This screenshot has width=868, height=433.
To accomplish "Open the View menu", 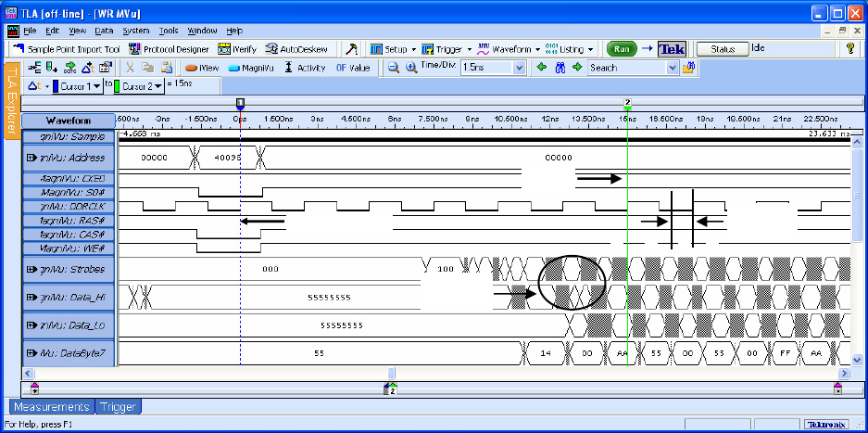I will pyautogui.click(x=78, y=31).
